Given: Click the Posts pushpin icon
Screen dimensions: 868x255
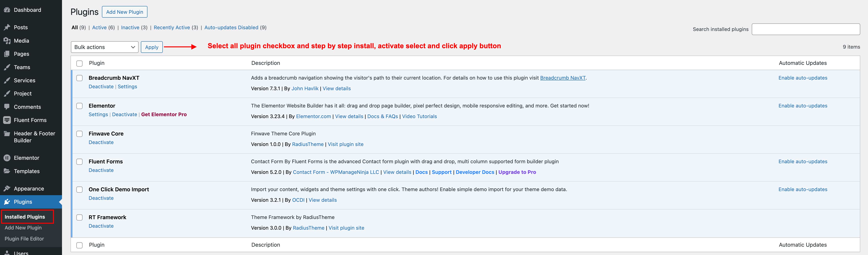Looking at the screenshot, I should (7, 27).
